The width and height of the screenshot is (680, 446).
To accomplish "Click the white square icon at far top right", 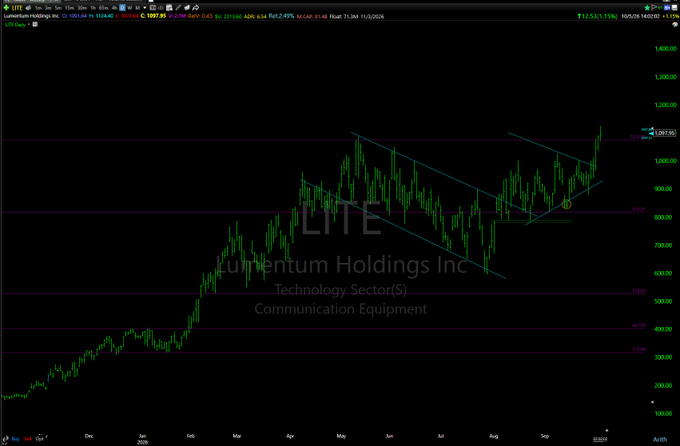I will (674, 8).
